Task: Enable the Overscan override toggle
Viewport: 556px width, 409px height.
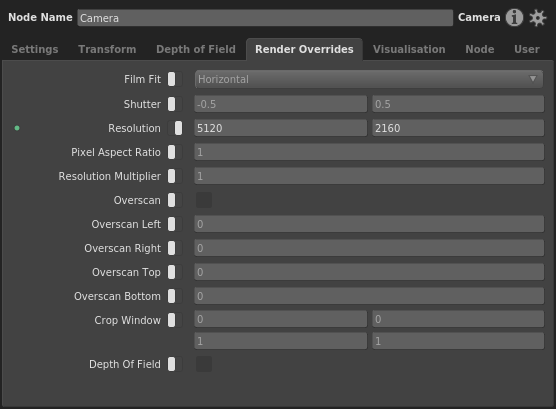Action: [x=175, y=200]
